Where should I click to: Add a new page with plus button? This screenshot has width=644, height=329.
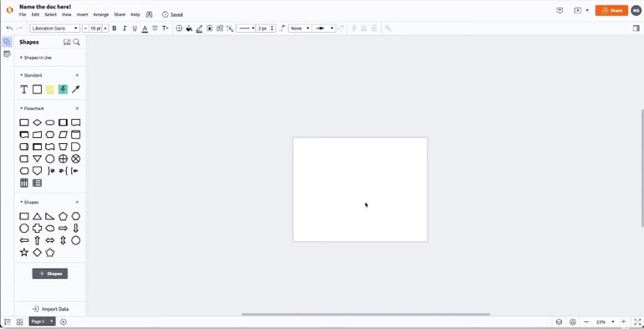click(x=64, y=322)
